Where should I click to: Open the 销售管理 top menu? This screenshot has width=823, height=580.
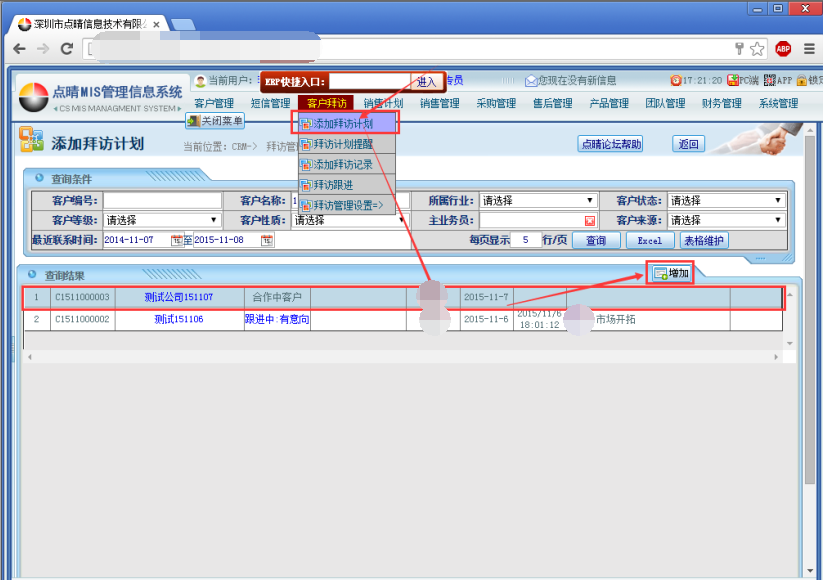pyautogui.click(x=439, y=103)
